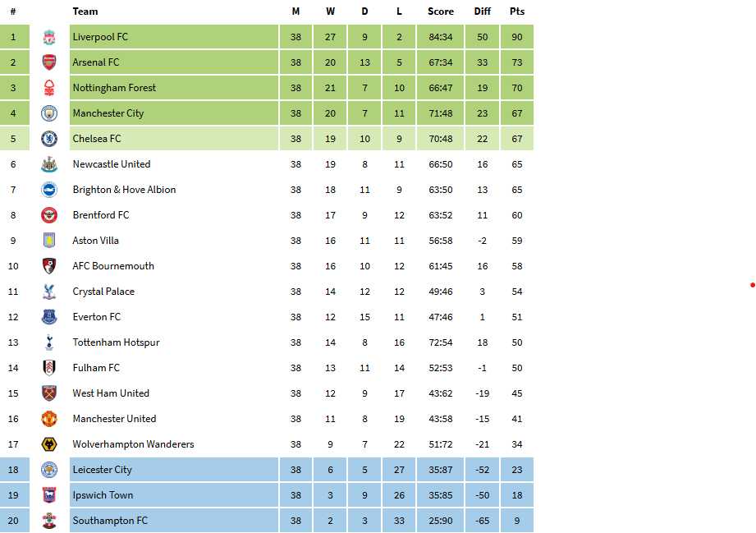Select the Manchester City club badge
This screenshot has height=533, width=756.
pyautogui.click(x=49, y=113)
